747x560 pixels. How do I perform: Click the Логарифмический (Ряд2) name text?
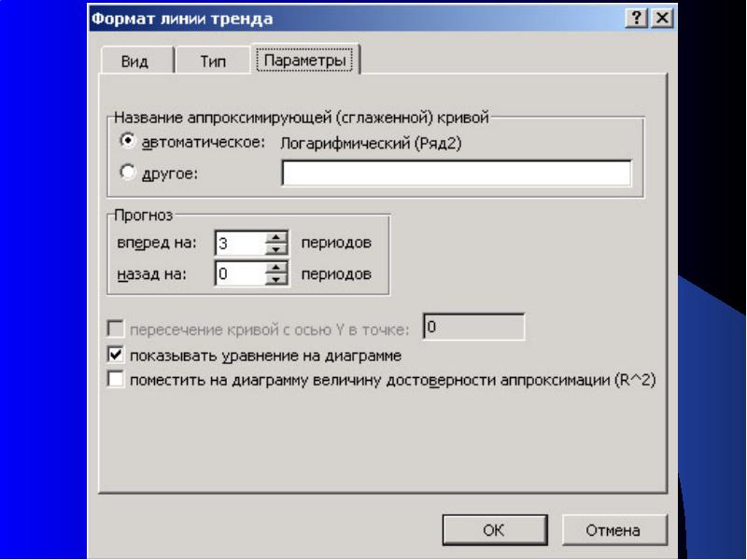pyautogui.click(x=371, y=143)
